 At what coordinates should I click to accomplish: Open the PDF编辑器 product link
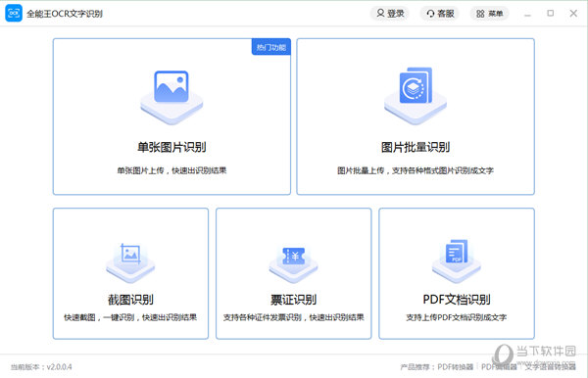click(x=499, y=367)
